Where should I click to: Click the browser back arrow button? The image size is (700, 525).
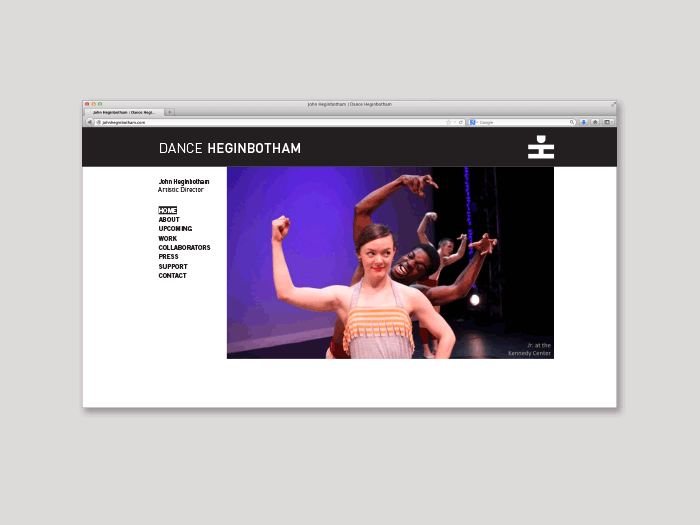[x=90, y=122]
